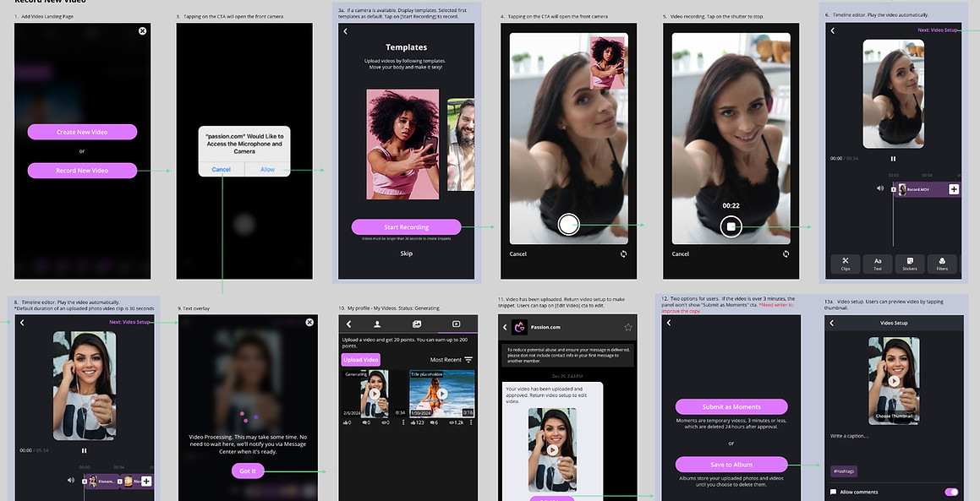980x501 pixels.
Task: Go back from screen 6 timeline editor
Action: click(x=833, y=30)
